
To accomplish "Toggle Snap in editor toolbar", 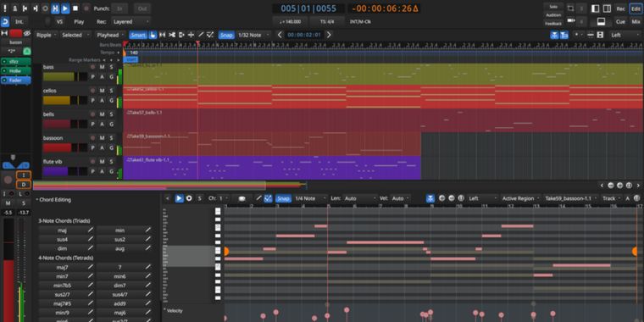I will [x=226, y=35].
